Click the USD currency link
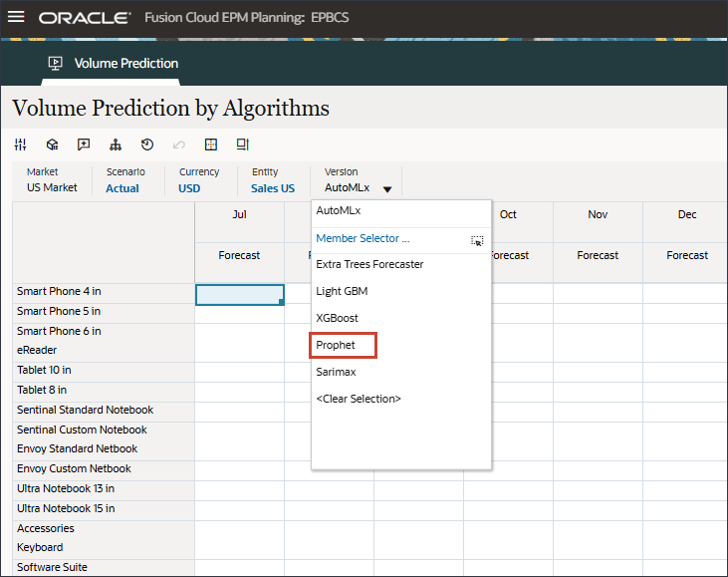728x577 pixels. click(189, 188)
